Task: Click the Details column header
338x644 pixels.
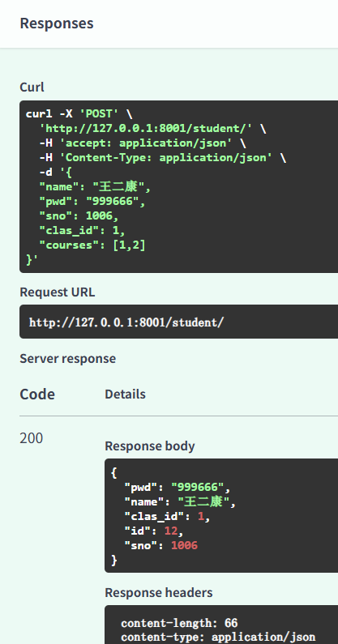Action: coord(125,395)
